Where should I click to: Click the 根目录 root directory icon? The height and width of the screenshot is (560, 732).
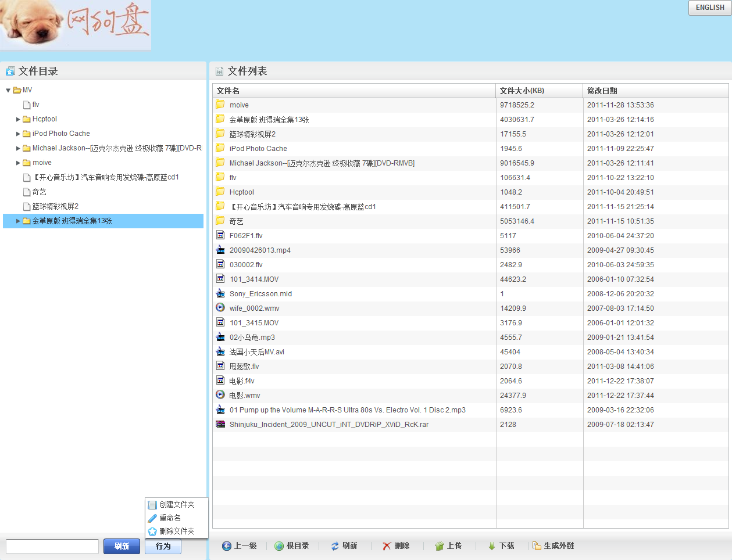[279, 546]
